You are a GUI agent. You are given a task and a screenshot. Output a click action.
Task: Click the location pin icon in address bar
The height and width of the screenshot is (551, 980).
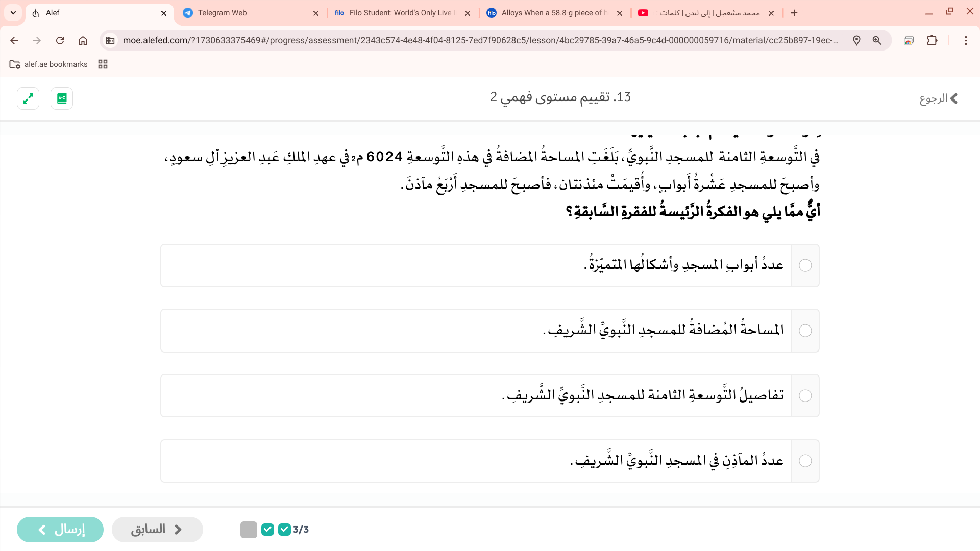click(x=856, y=40)
